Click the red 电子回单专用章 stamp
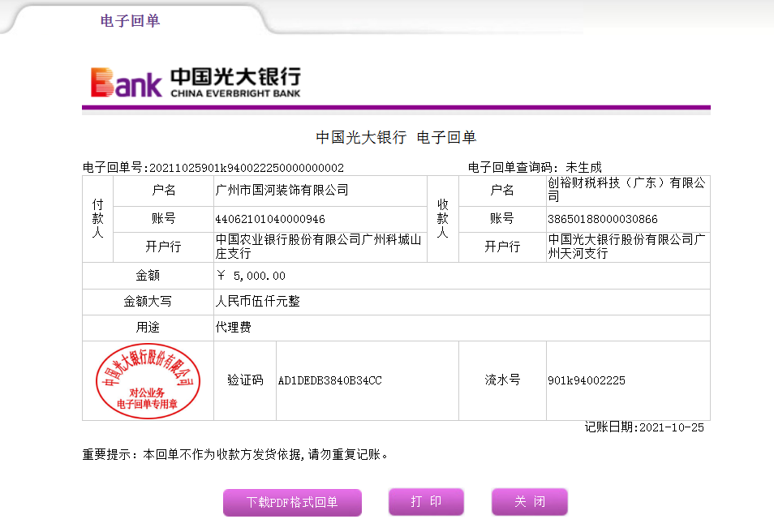This screenshot has width=774, height=532. (148, 381)
